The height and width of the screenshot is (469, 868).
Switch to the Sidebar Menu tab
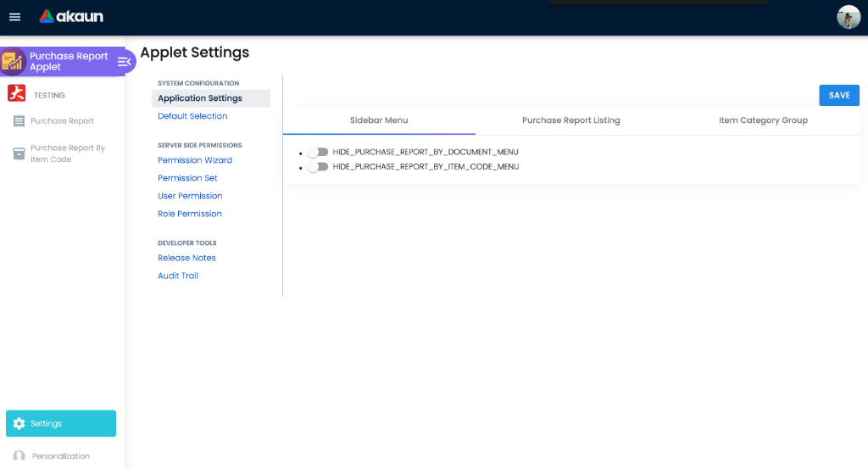(379, 120)
